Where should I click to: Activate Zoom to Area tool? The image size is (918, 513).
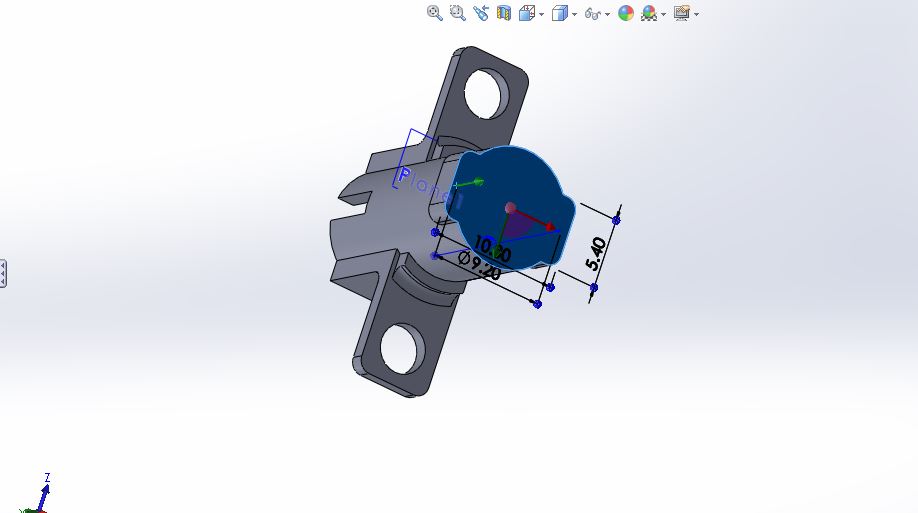(x=457, y=13)
